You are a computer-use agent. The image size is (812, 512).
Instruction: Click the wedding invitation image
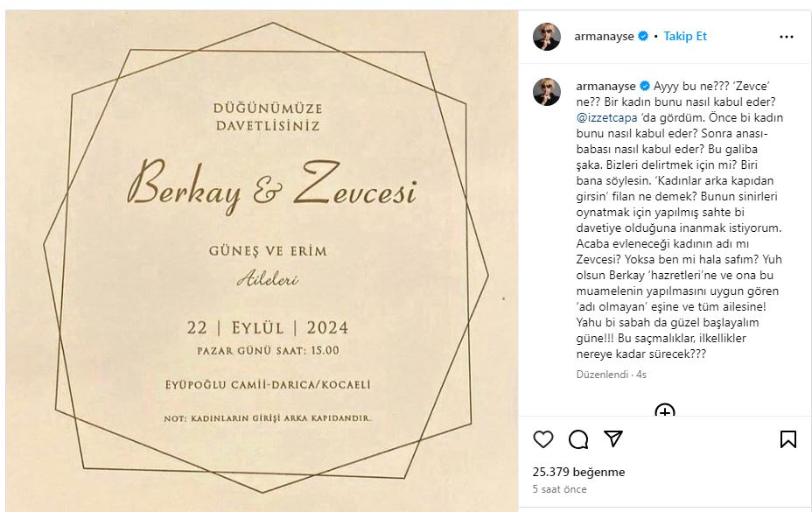pyautogui.click(x=262, y=261)
